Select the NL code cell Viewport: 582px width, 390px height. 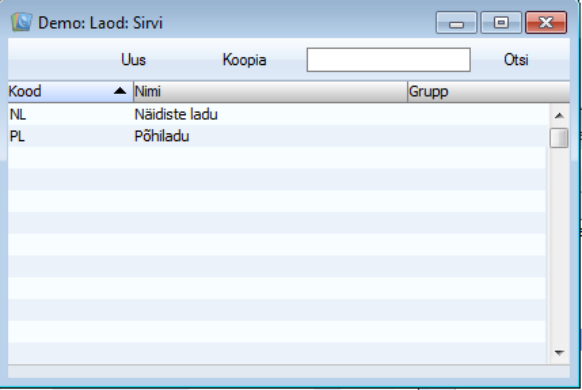[18, 115]
